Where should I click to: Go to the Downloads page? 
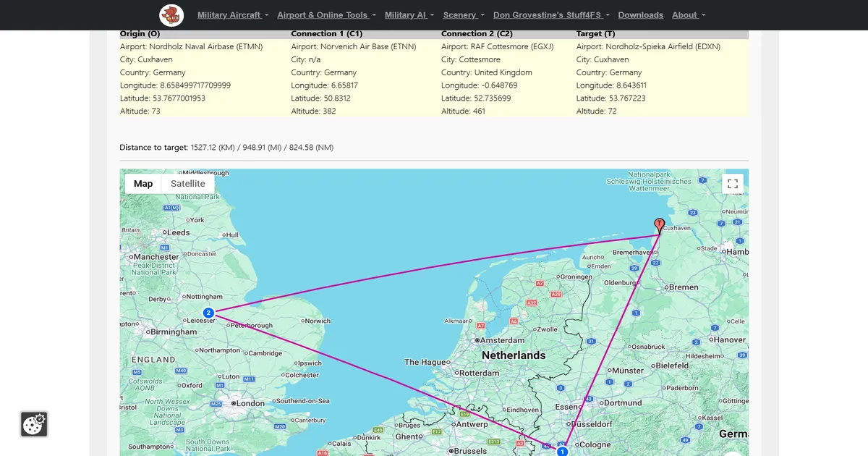(640, 15)
